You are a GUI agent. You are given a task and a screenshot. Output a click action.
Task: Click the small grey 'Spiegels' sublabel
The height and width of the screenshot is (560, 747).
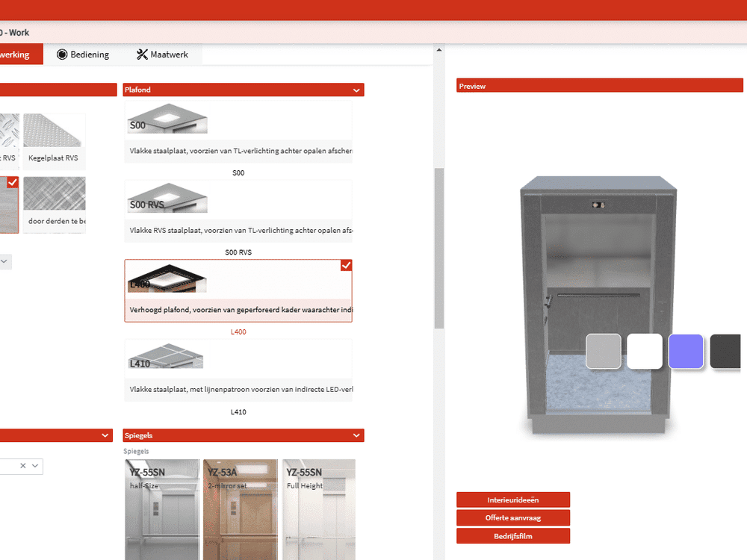136,452
